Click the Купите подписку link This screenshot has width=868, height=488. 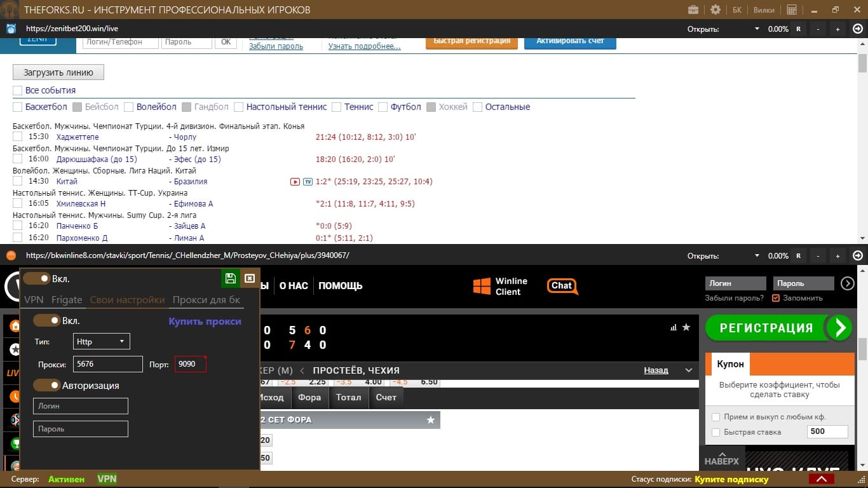[731, 480]
